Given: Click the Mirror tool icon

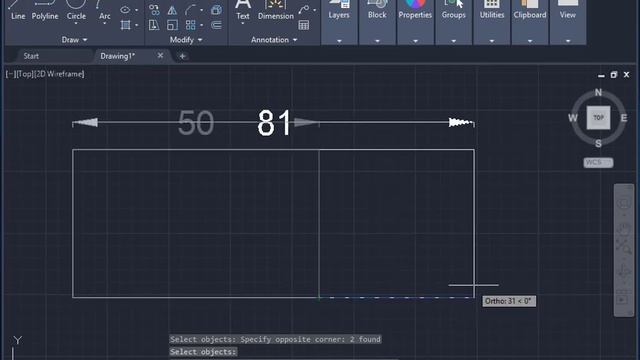Looking at the screenshot, I should coord(172,10).
